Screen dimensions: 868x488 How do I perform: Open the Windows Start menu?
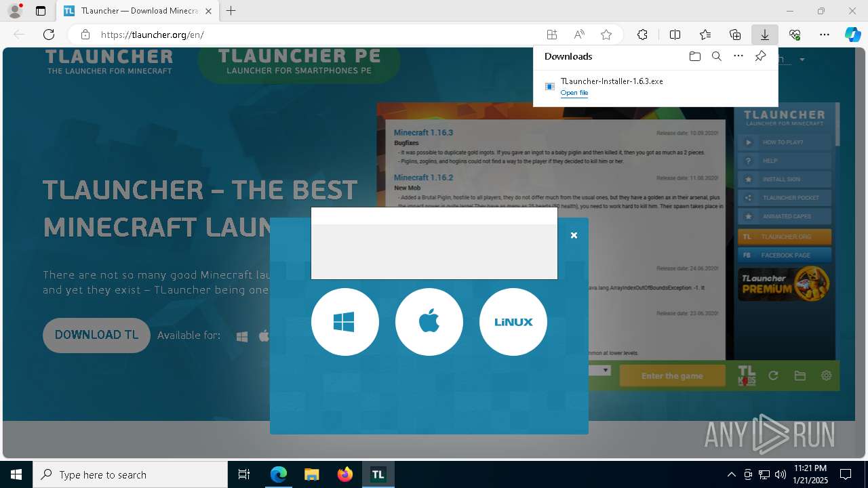pos(16,474)
